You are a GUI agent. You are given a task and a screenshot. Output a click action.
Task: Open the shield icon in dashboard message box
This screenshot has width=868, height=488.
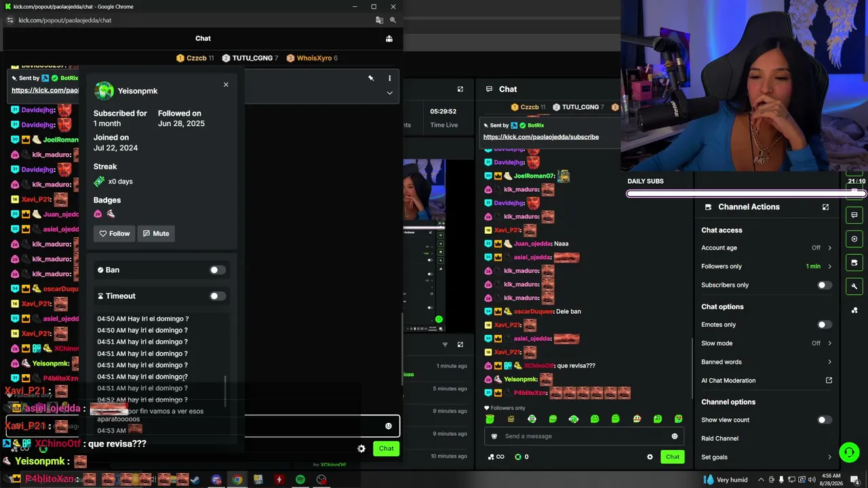[x=494, y=436]
